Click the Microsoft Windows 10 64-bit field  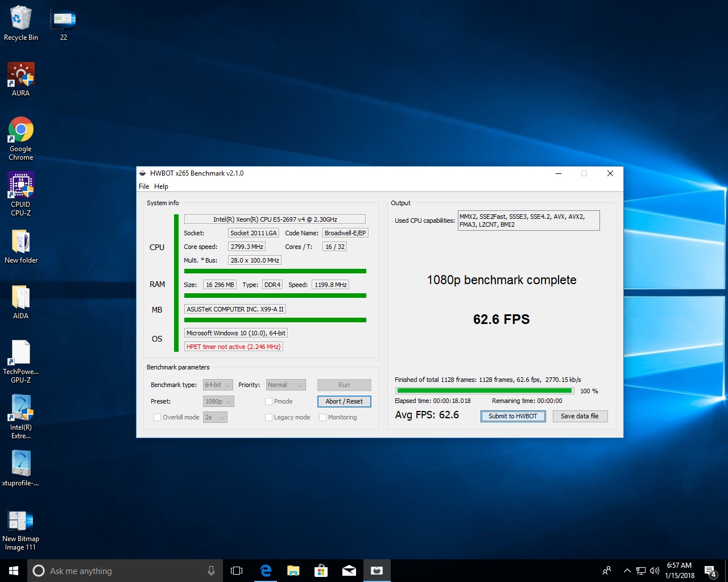[236, 333]
